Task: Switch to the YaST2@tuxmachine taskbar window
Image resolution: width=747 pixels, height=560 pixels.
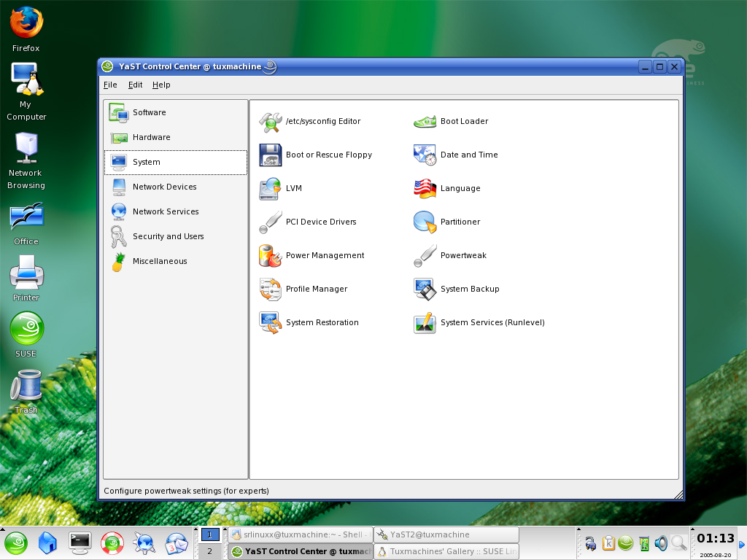Action: tap(446, 534)
